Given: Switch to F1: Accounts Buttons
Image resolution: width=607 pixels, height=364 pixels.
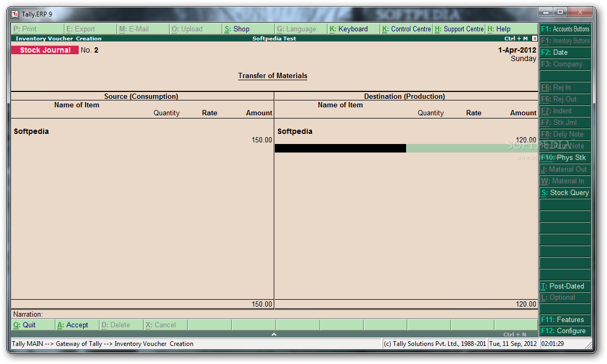Looking at the screenshot, I should coord(565,29).
